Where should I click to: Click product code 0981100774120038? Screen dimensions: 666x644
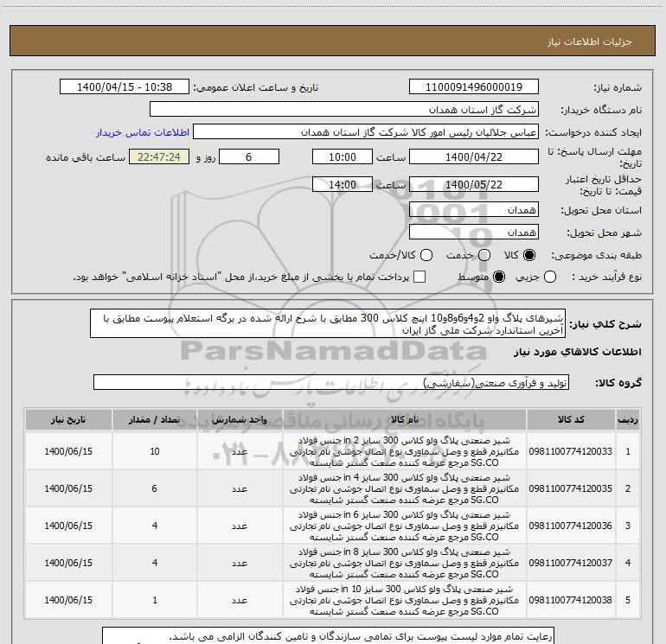coord(571,600)
